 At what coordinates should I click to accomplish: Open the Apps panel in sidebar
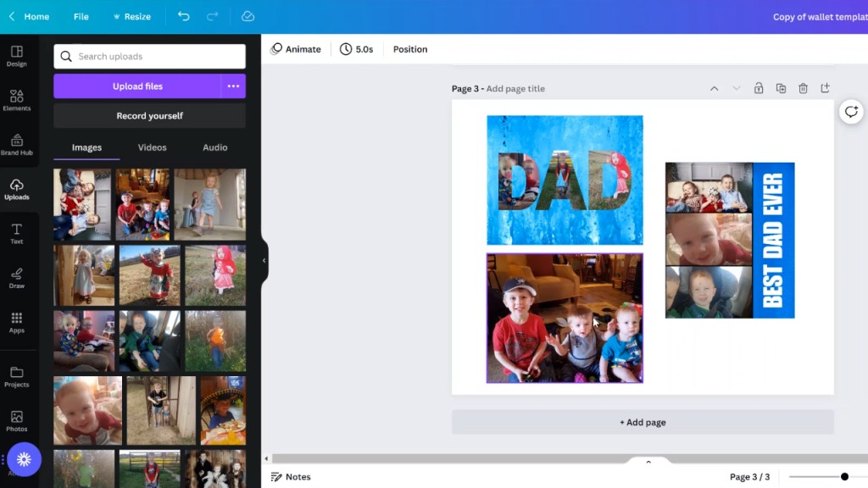click(17, 322)
